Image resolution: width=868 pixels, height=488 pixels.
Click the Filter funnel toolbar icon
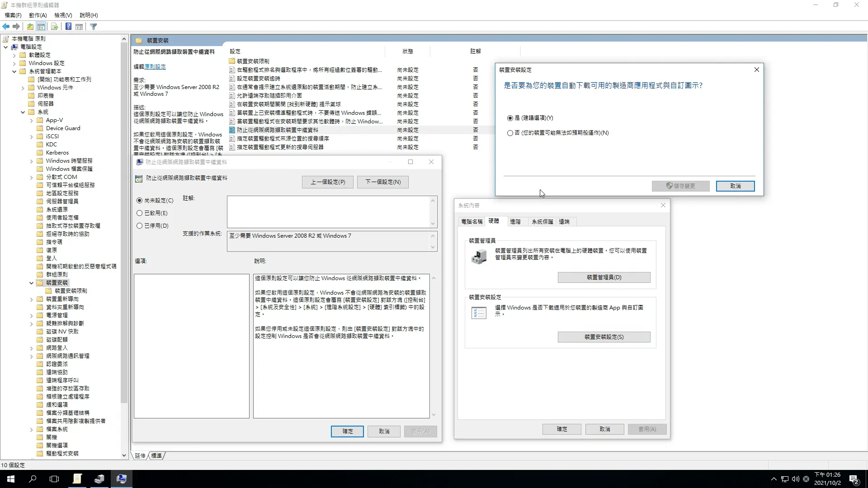[94, 27]
